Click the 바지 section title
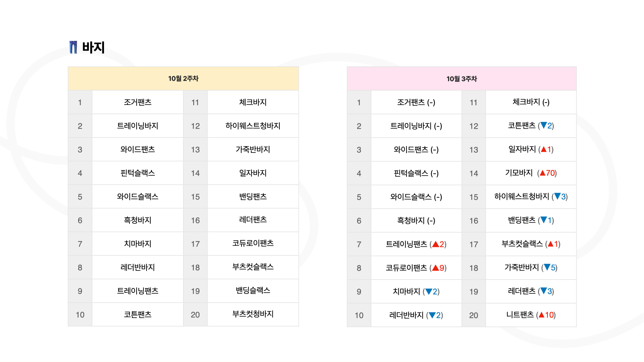 (x=94, y=47)
